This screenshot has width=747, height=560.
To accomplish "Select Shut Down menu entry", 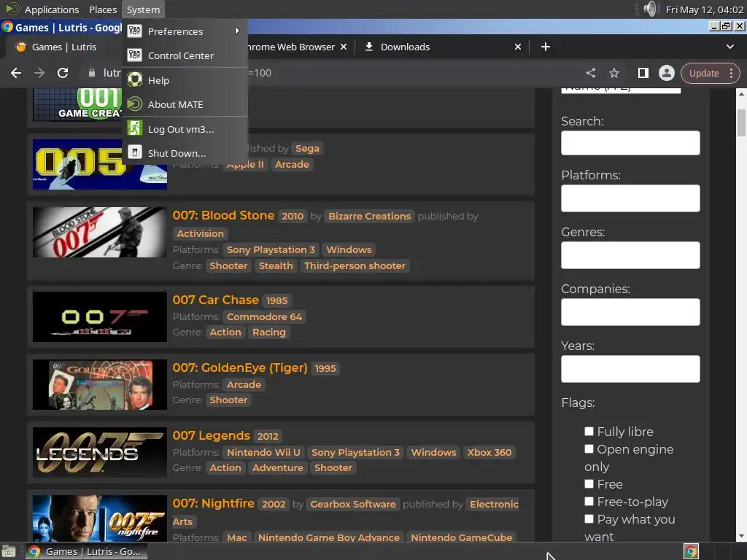I will click(185, 153).
